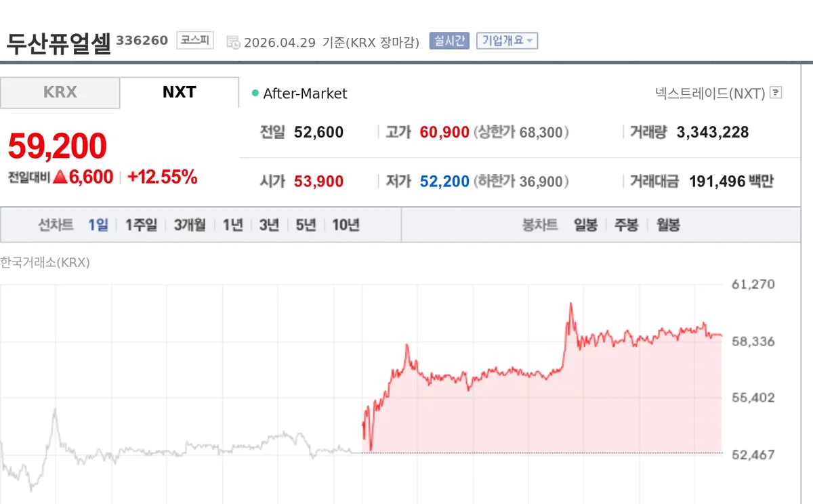Click the 실시간 (real-time) badge icon

pos(449,41)
